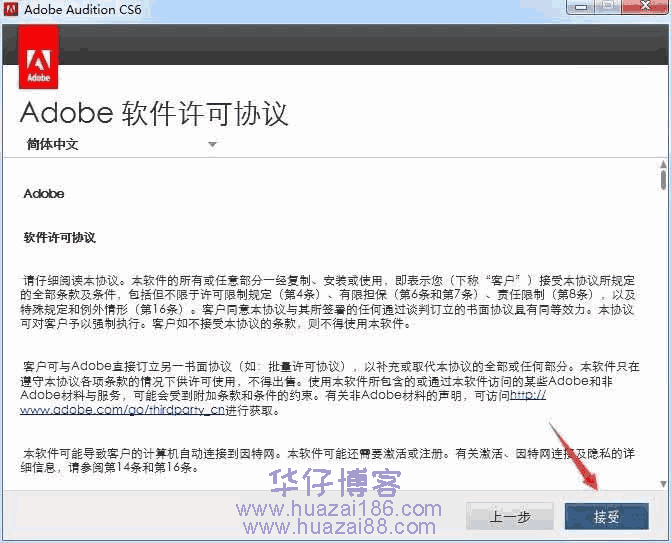671x543 pixels.
Task: Click the paragraph starting 本软件可能导致客户
Action: [328, 460]
